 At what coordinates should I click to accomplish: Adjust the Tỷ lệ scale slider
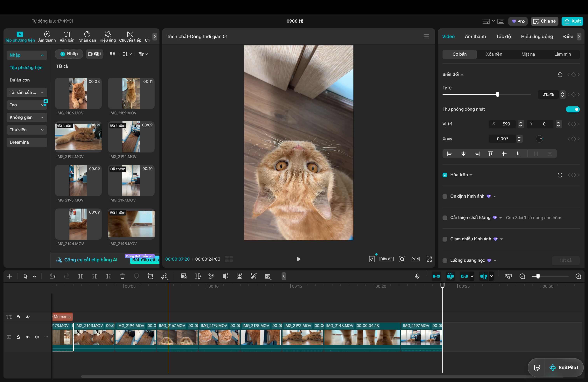tap(497, 94)
